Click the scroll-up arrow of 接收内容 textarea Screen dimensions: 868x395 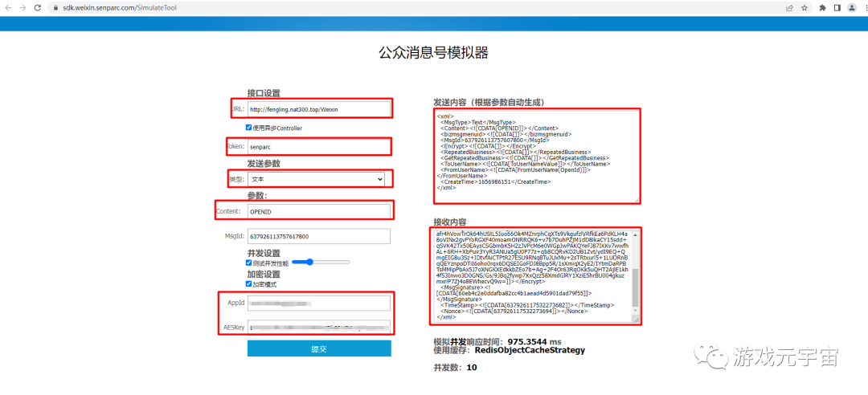pos(635,234)
